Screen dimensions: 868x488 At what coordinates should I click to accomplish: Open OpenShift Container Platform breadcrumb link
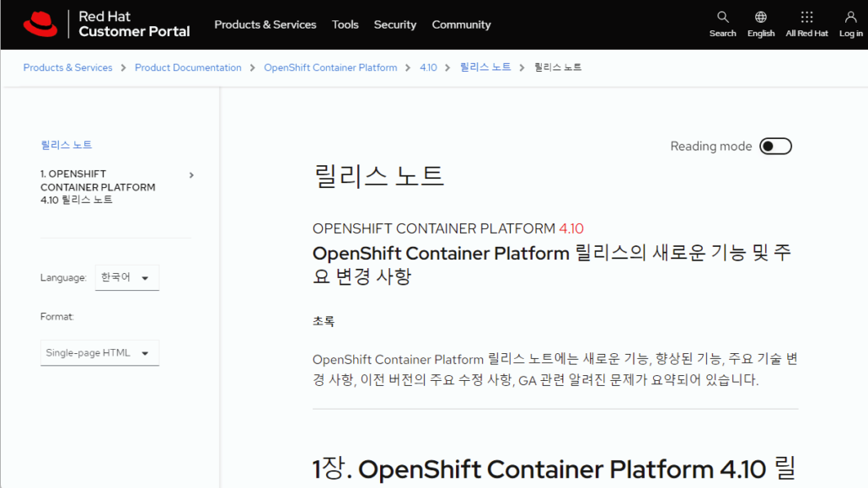(330, 67)
